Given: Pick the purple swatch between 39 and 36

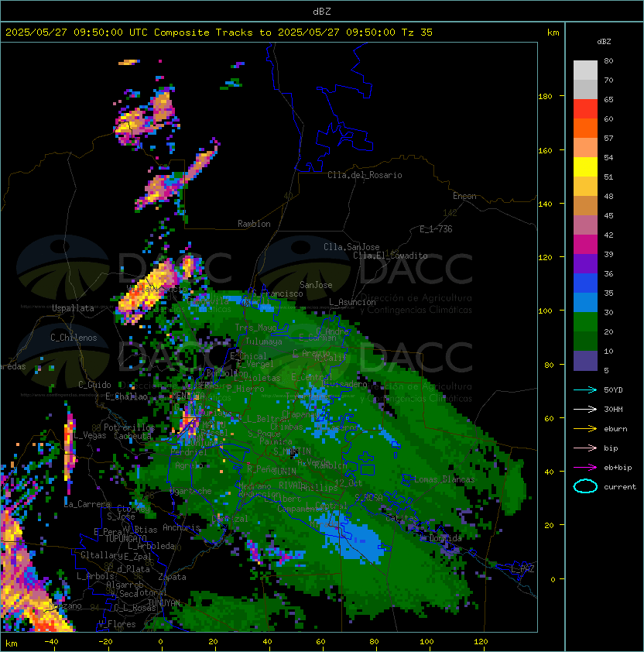Looking at the screenshot, I should coord(585,264).
